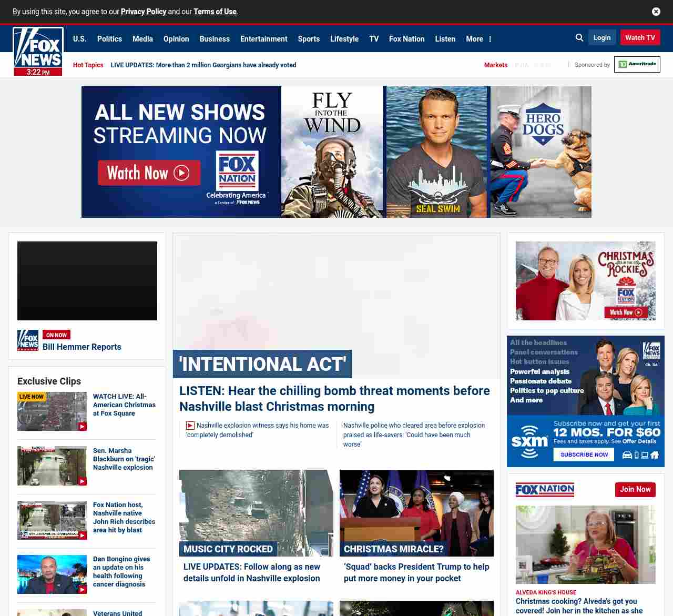Click the TD Ameritrade sponsor logo
673x616 pixels.
(x=637, y=65)
